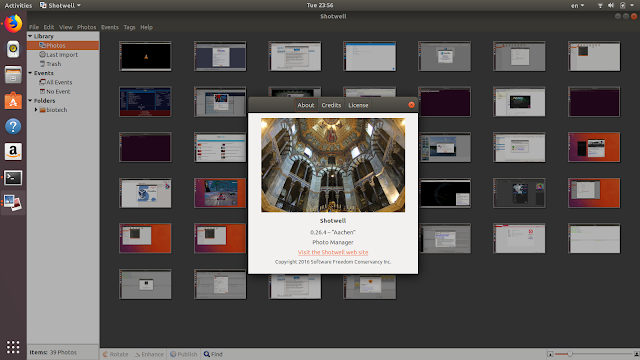Click the Aachen cathedral image in dialog
The image size is (640, 360).
[333, 165]
